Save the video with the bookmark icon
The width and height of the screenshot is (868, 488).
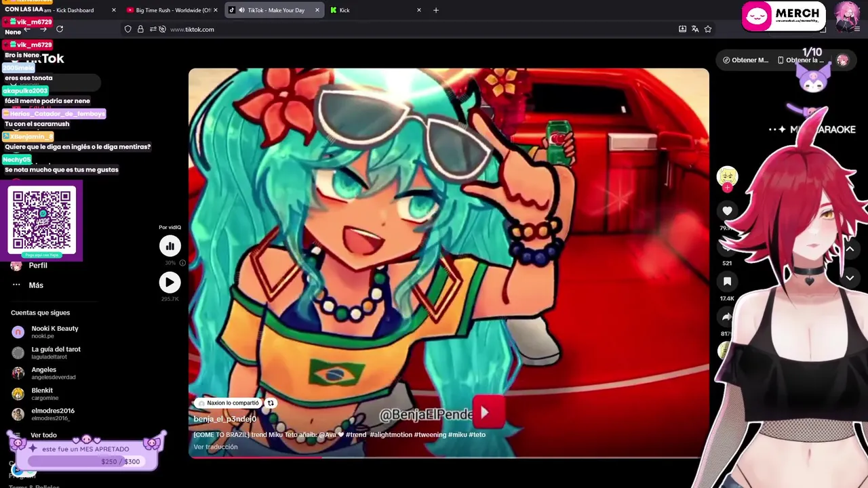point(727,281)
